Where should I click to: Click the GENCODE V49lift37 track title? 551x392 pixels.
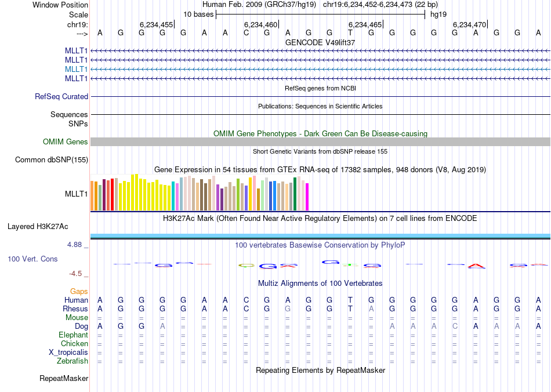[x=320, y=43]
